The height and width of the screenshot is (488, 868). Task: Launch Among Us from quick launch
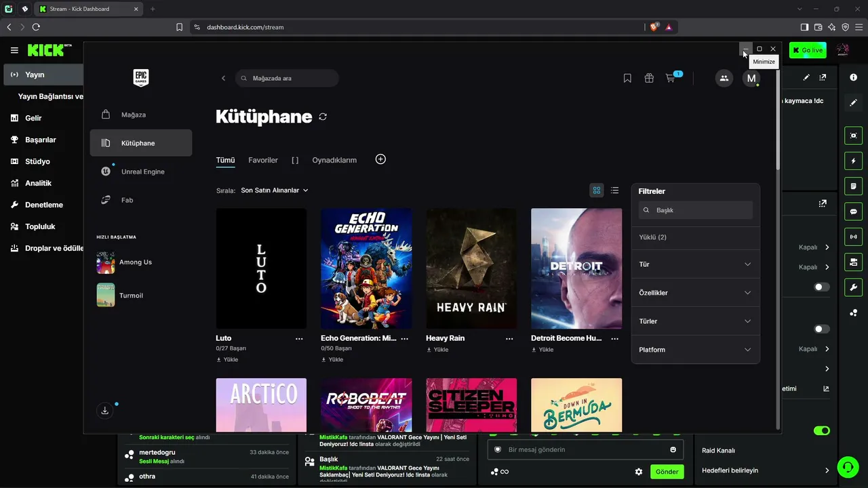click(x=124, y=262)
